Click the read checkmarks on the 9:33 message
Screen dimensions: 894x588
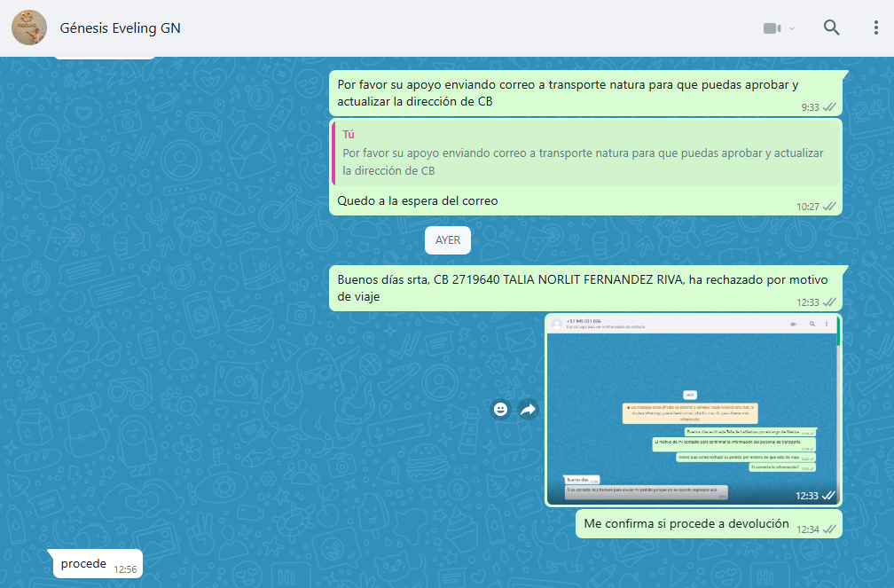[830, 106]
